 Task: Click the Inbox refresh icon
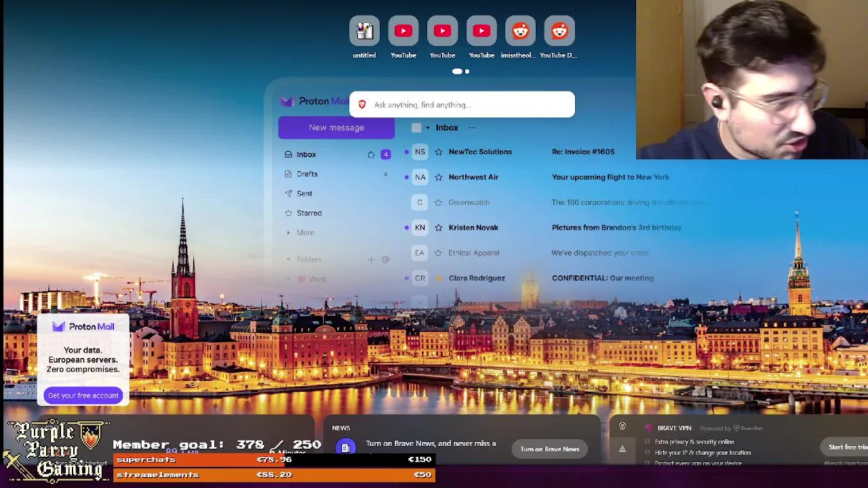pyautogui.click(x=371, y=155)
